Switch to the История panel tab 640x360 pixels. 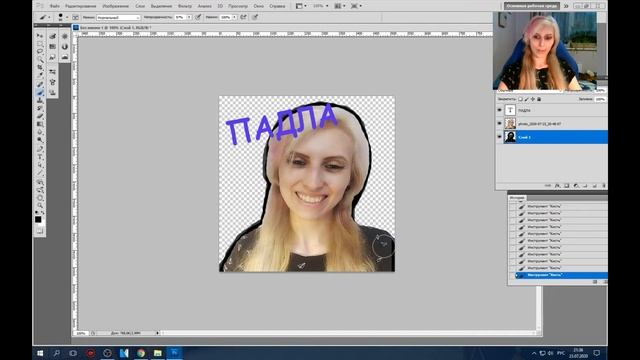(x=517, y=198)
